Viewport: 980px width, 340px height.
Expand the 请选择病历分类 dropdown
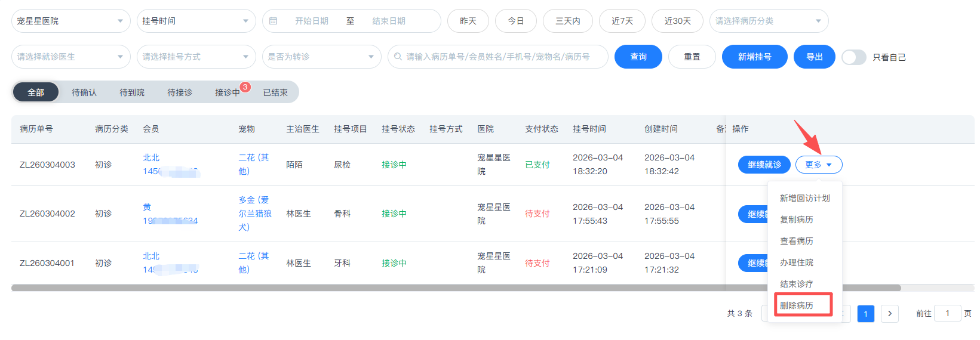point(768,21)
